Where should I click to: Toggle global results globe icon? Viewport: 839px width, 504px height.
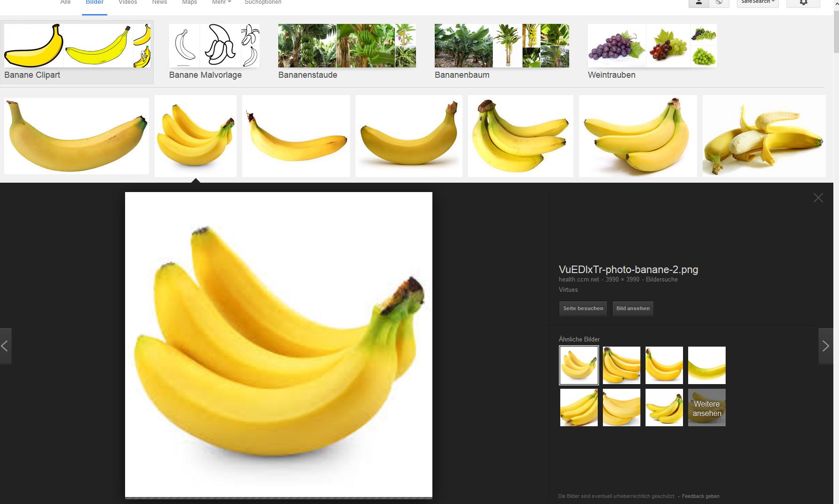click(x=719, y=3)
